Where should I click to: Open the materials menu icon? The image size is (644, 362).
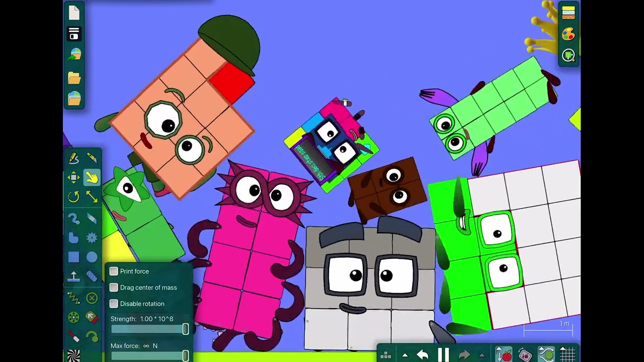click(x=569, y=13)
